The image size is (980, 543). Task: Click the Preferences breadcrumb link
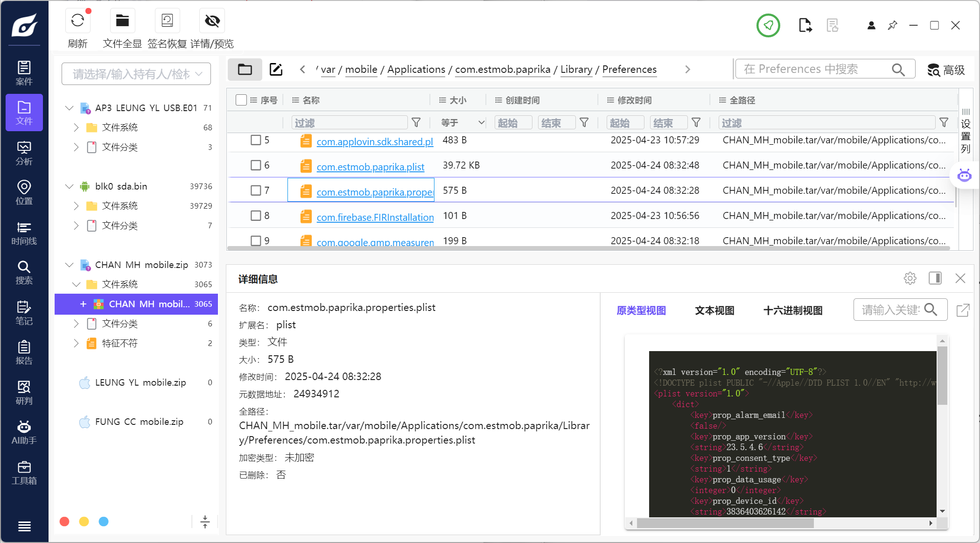point(629,70)
